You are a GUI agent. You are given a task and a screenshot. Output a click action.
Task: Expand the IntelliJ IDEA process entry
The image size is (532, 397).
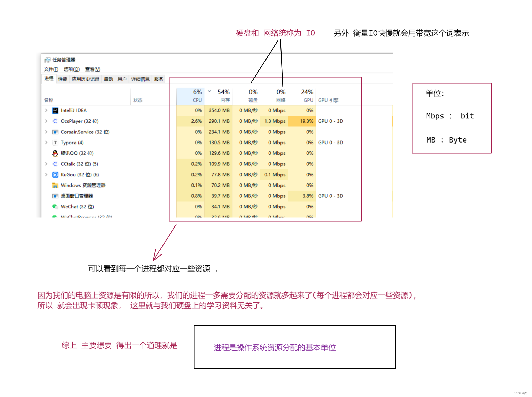point(46,110)
